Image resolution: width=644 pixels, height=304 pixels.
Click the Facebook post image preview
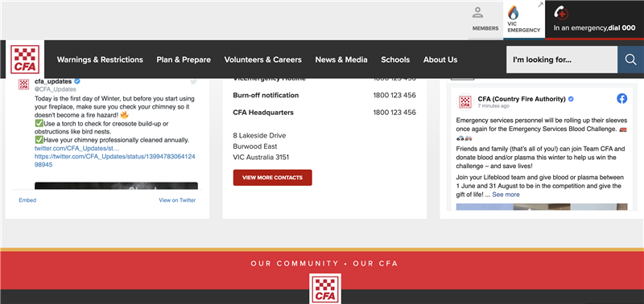(x=542, y=207)
